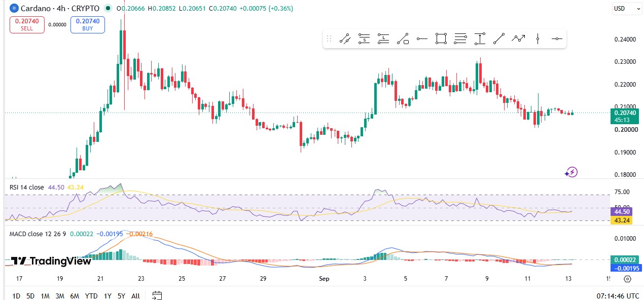The height and width of the screenshot is (300, 644).
Task: Select the Path arrow drawing tool
Action: click(x=518, y=39)
